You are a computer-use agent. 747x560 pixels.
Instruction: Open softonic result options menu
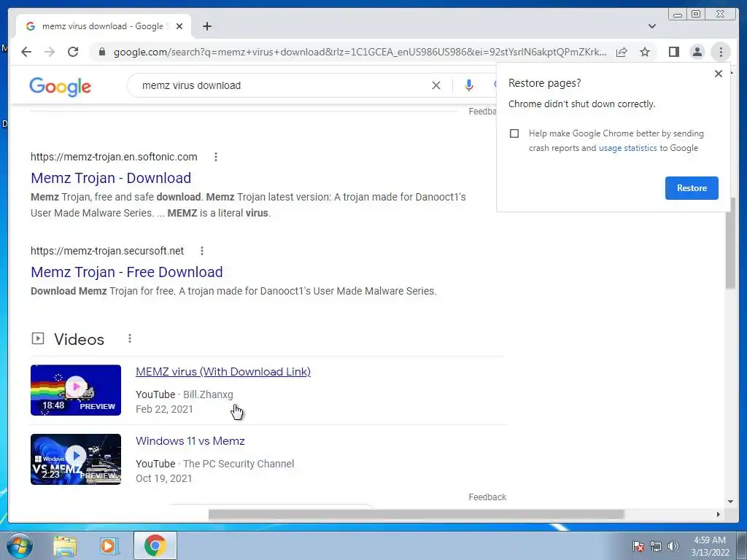pyautogui.click(x=216, y=157)
